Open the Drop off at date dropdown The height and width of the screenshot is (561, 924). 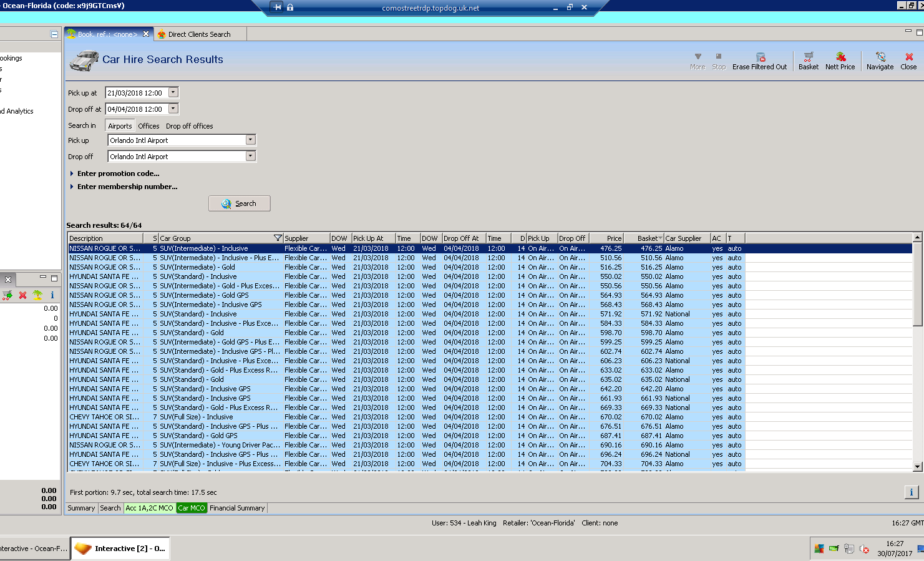click(173, 109)
